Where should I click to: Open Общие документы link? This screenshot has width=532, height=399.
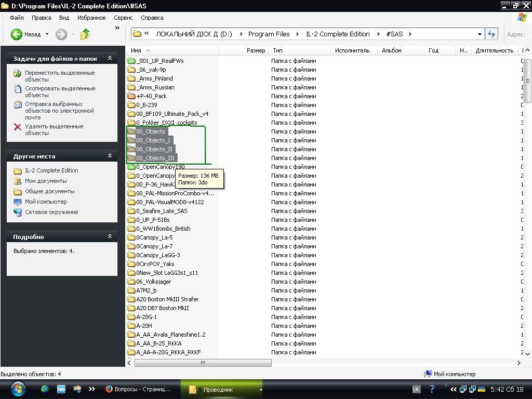(50, 191)
